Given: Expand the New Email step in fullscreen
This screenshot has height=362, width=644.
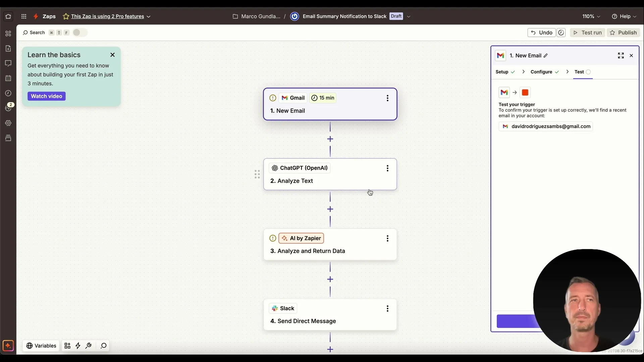Looking at the screenshot, I should [621, 55].
